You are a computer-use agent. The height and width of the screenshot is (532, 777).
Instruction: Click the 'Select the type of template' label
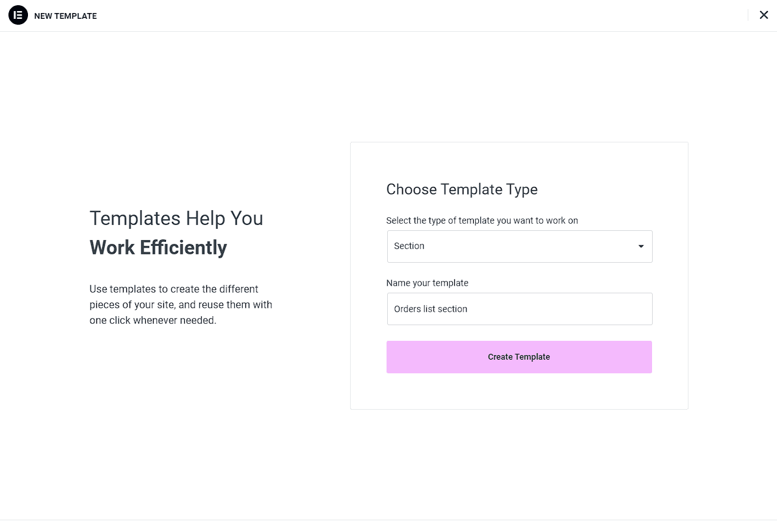pyautogui.click(x=482, y=220)
